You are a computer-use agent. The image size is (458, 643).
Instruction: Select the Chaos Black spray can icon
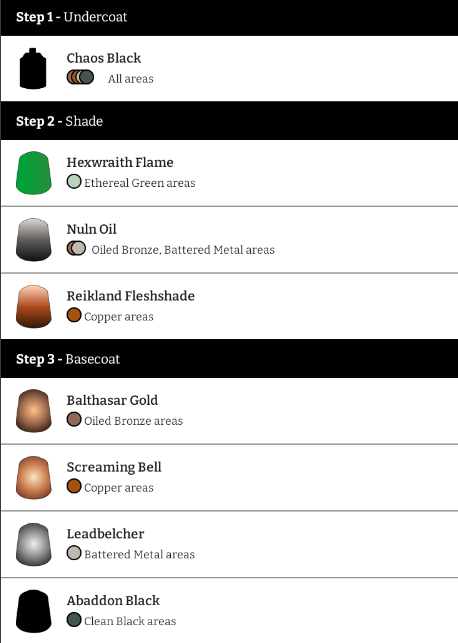(x=33, y=68)
